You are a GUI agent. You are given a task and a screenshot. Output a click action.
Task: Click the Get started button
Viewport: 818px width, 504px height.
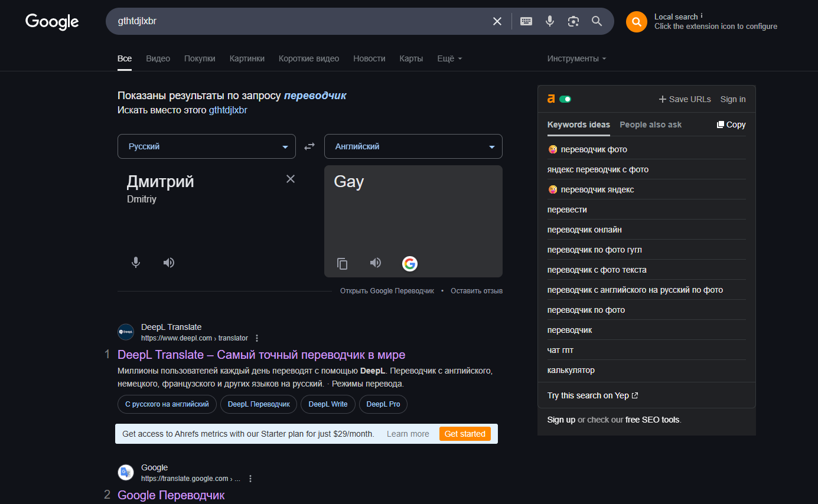pos(465,434)
